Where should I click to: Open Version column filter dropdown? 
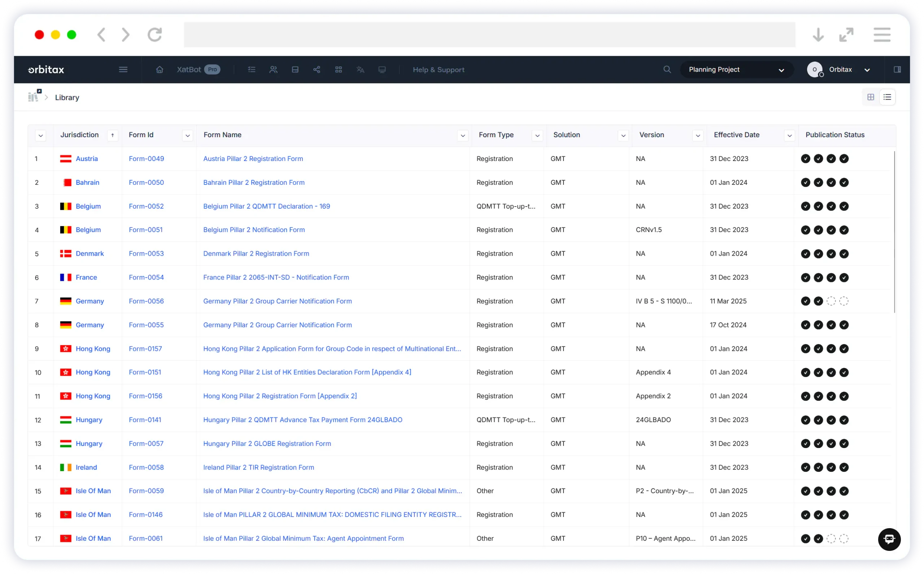pos(697,135)
